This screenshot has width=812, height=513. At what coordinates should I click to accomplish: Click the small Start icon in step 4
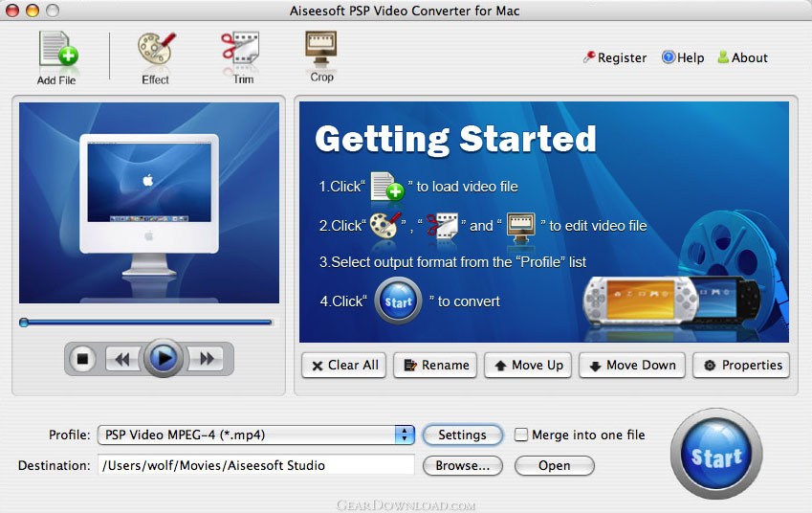click(398, 301)
